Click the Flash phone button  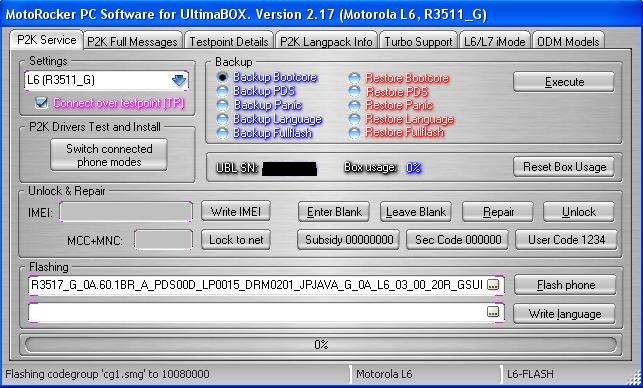click(x=565, y=285)
